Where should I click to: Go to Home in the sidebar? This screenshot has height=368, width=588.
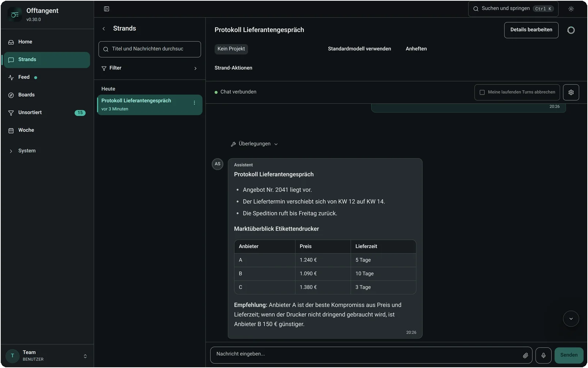[47, 42]
